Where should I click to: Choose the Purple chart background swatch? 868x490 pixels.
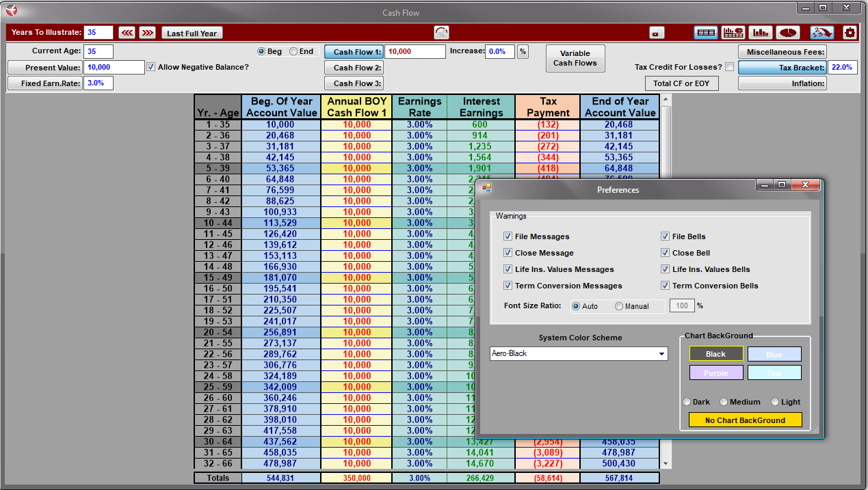coord(715,373)
